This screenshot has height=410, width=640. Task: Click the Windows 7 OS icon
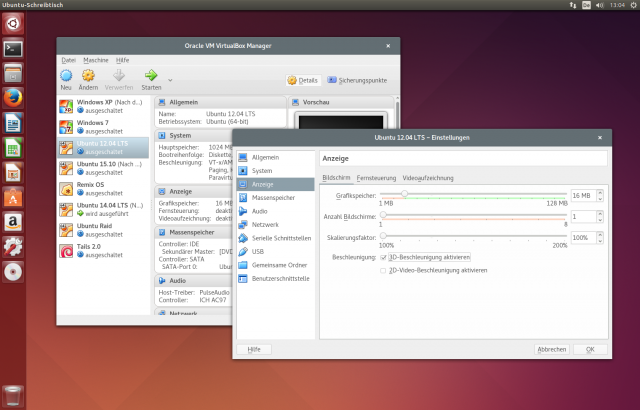pos(66,127)
